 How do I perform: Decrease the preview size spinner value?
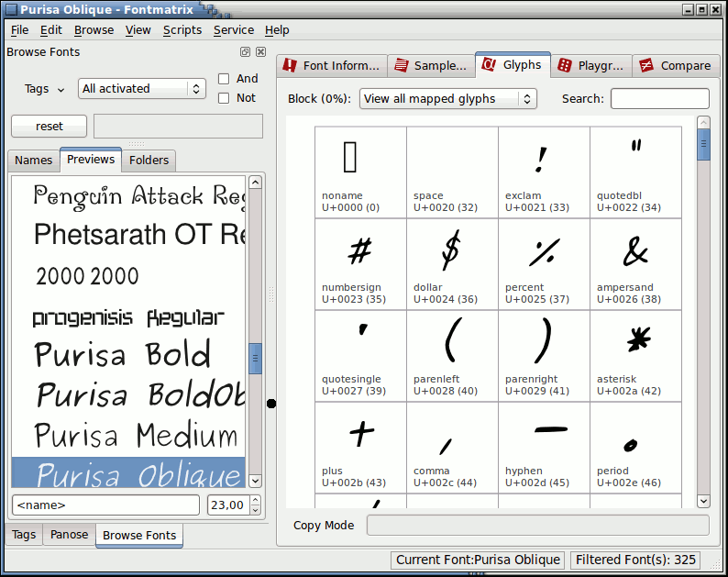(x=256, y=510)
